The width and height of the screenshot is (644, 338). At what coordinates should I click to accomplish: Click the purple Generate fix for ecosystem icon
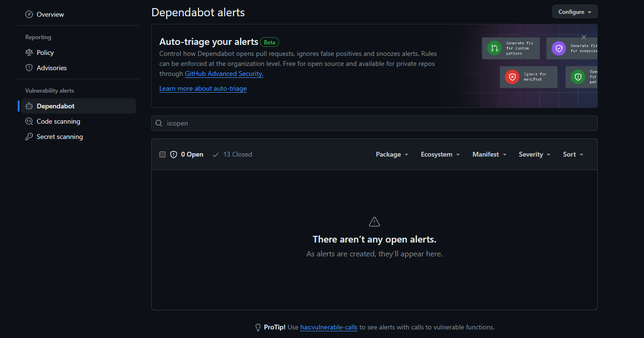click(x=559, y=48)
